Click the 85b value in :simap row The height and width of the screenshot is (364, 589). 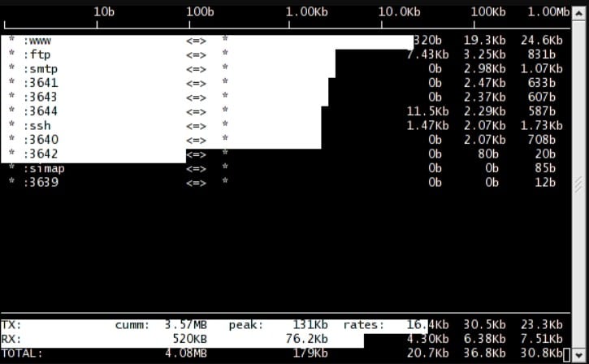coord(545,168)
